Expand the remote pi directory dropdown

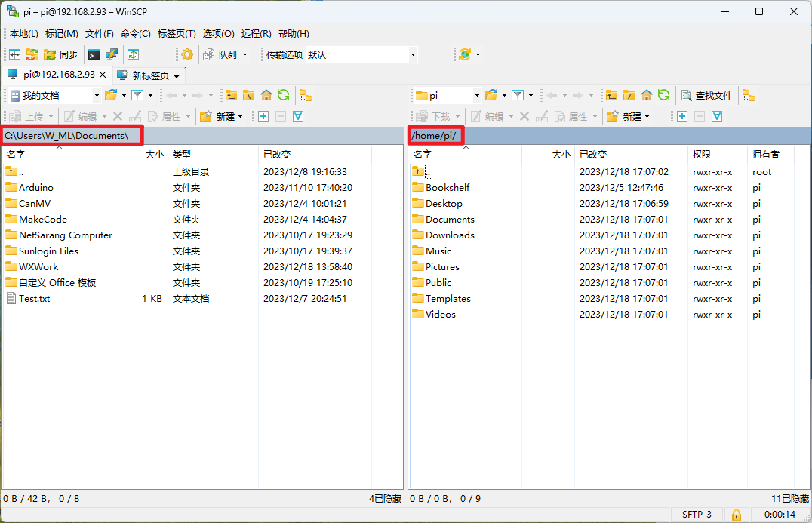tap(477, 95)
